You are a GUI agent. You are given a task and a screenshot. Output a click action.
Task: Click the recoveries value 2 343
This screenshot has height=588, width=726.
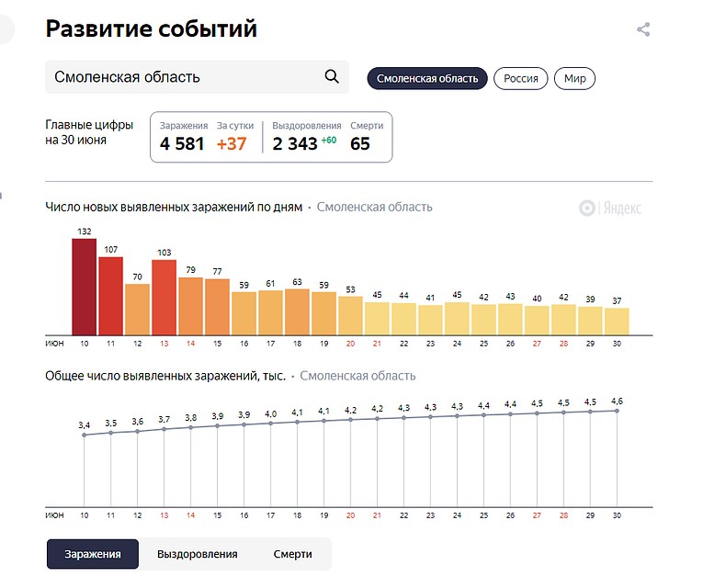point(295,144)
